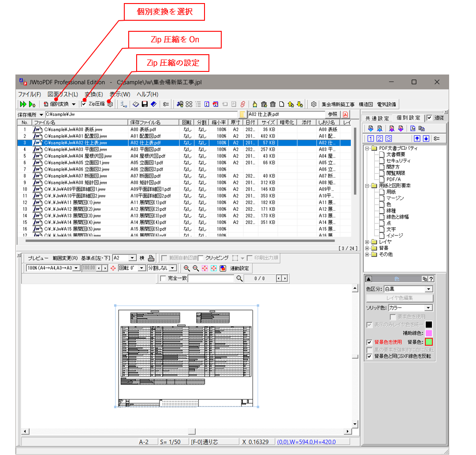This screenshot has width=476, height=455.
Task: Click the settings wrench icon below 個別設定 tabs
Action: pyautogui.click(x=436, y=138)
